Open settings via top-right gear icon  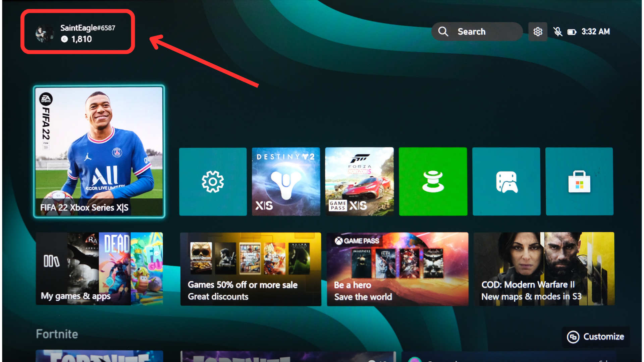(538, 32)
